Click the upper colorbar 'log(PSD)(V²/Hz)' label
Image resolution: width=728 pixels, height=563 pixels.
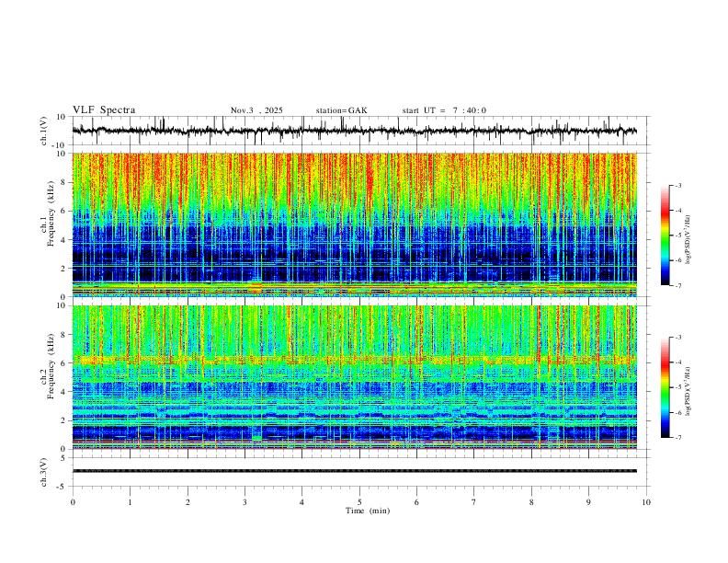688,240
